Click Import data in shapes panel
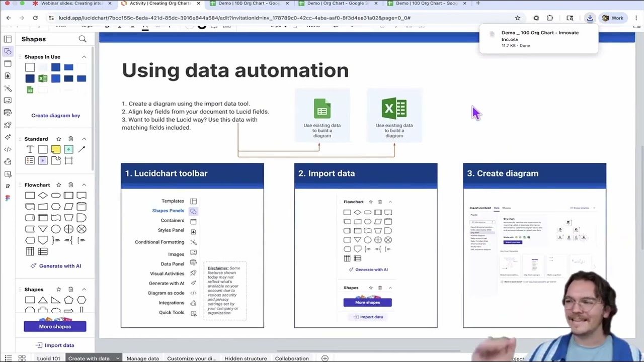Screen dimensions: 644x362 coord(55,345)
